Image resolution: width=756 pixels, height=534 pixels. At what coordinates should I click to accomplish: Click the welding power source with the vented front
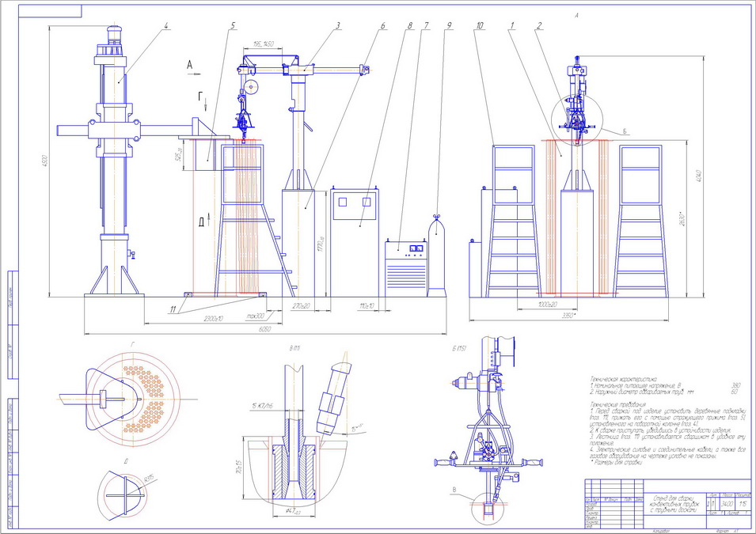[x=406, y=268]
